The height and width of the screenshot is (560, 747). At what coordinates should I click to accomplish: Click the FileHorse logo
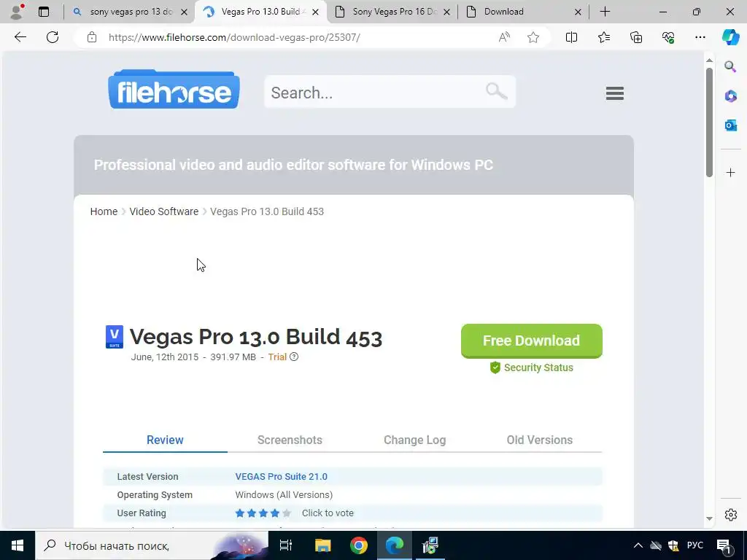[x=174, y=90]
